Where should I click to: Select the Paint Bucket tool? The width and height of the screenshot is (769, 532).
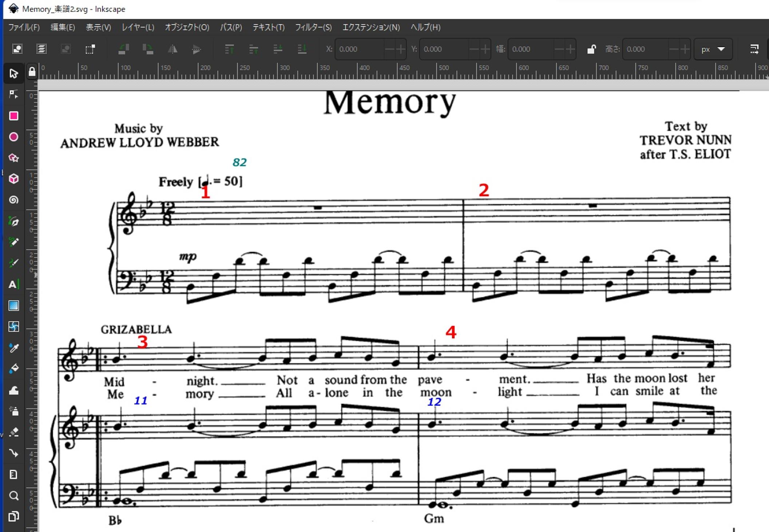click(13, 369)
